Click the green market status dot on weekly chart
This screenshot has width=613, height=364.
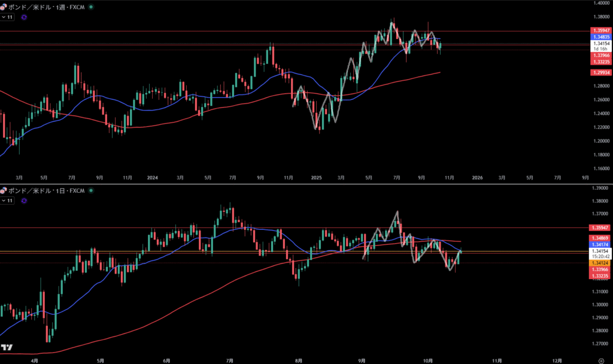pyautogui.click(x=90, y=7)
